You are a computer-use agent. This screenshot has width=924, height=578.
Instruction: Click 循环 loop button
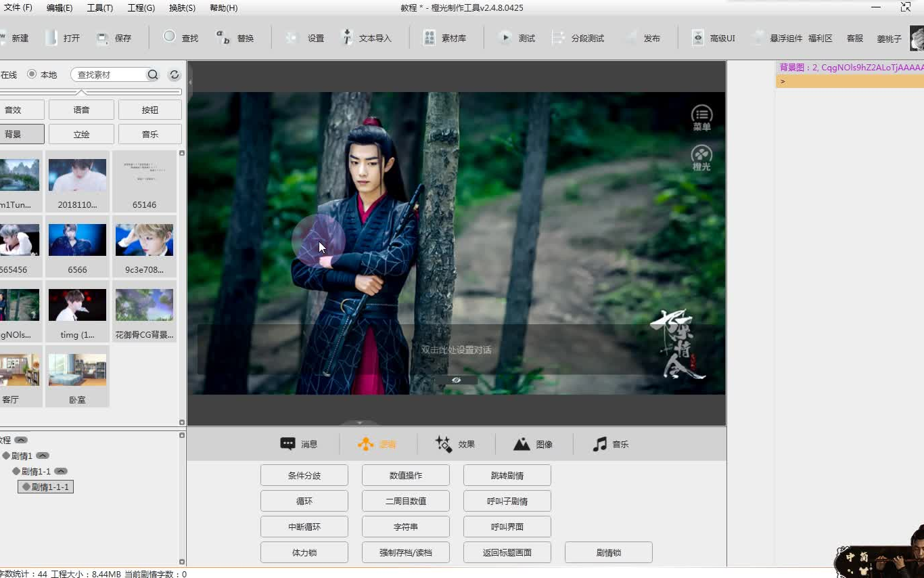pos(304,501)
